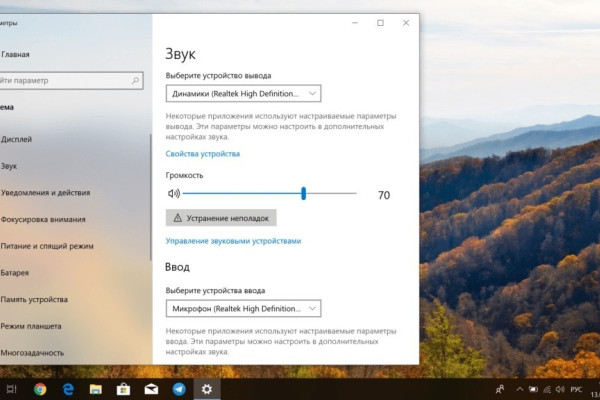Launch Microsoft Edge from the taskbar
This screenshot has width=600, height=400.
tap(68, 389)
